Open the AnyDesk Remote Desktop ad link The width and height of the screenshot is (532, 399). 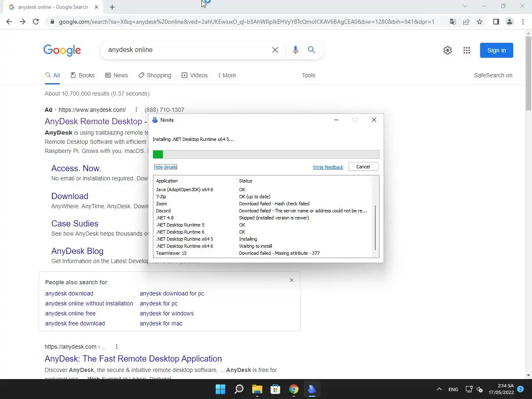[x=96, y=121]
